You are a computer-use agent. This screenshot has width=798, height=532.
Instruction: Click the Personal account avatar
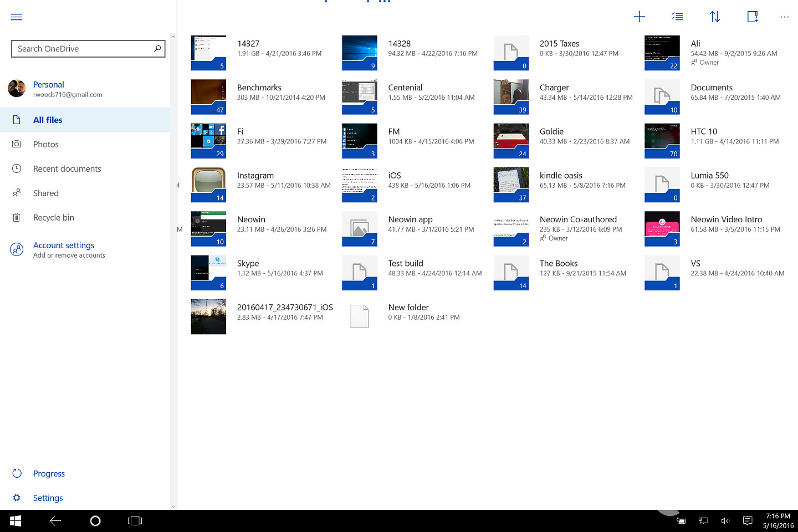[x=17, y=88]
